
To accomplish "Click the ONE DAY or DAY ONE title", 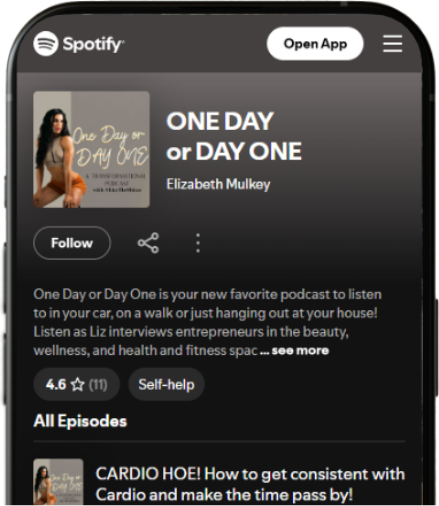I will (x=234, y=136).
